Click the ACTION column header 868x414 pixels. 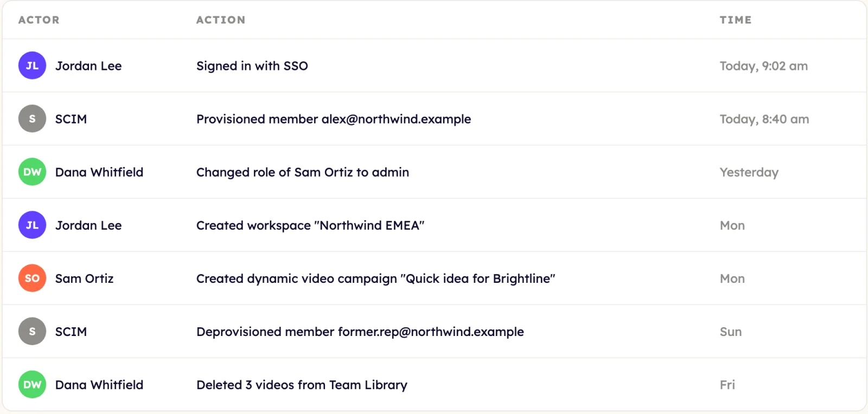(x=221, y=20)
